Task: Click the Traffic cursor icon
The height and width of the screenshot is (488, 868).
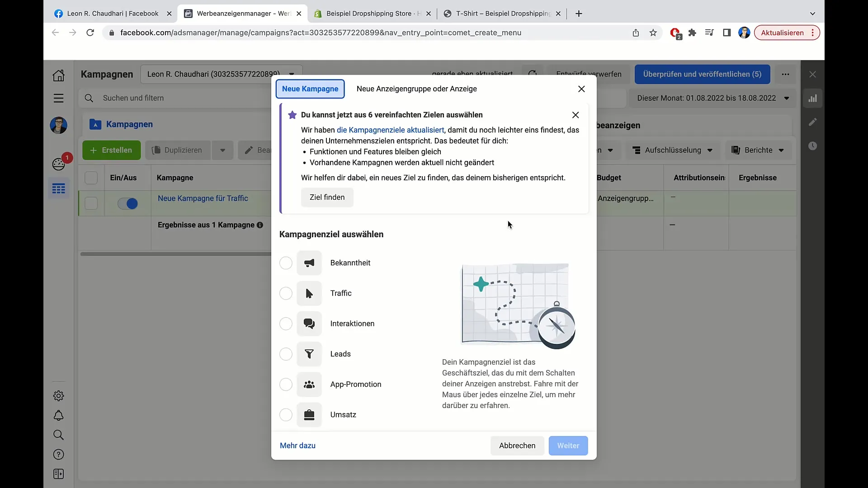Action: click(309, 293)
